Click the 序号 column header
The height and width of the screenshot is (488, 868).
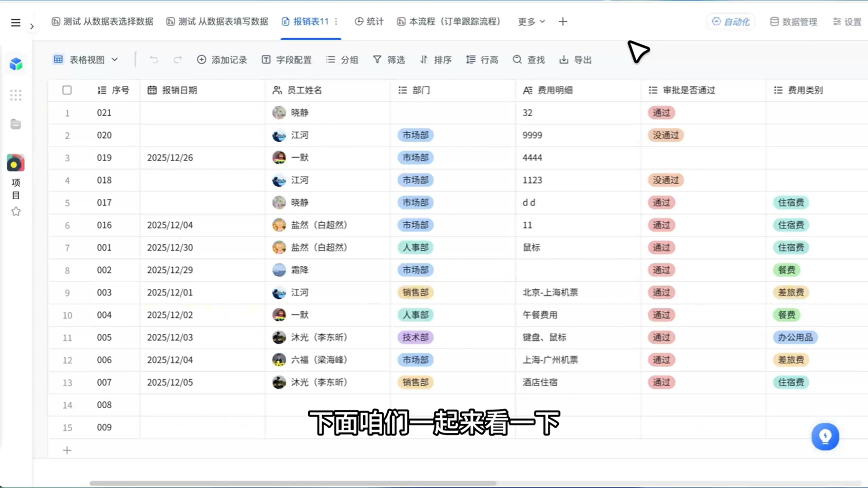coord(113,90)
